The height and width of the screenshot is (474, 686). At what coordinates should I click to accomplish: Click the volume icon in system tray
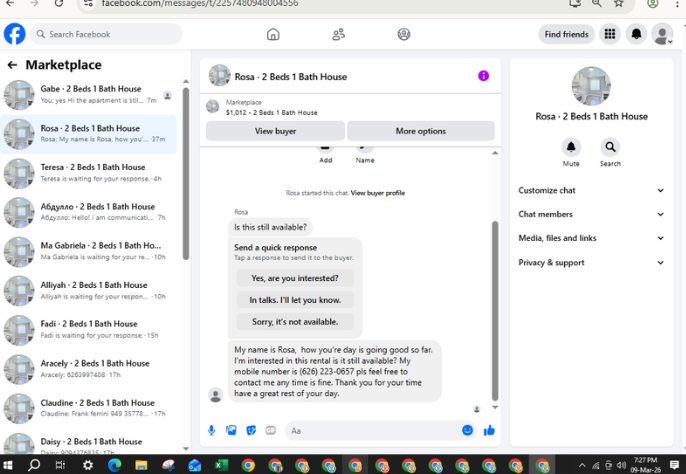pos(621,465)
